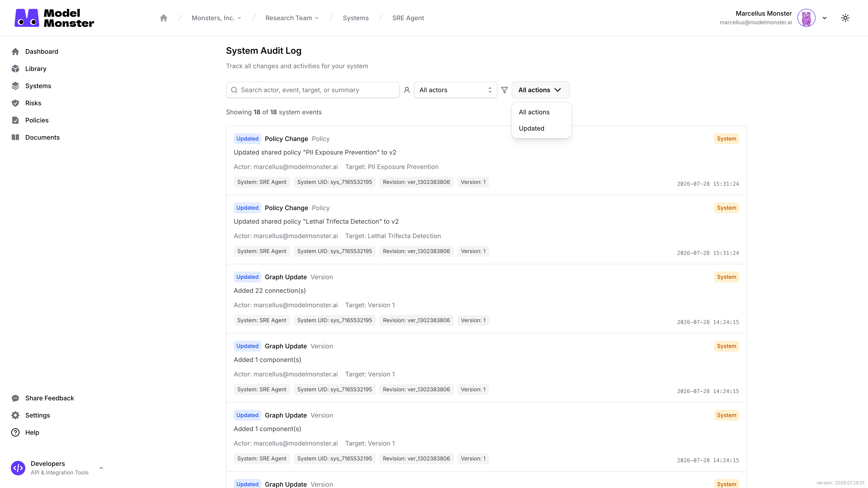Click 'Added 22 connection(s)' summary text
The width and height of the screenshot is (868, 488).
coord(270,291)
